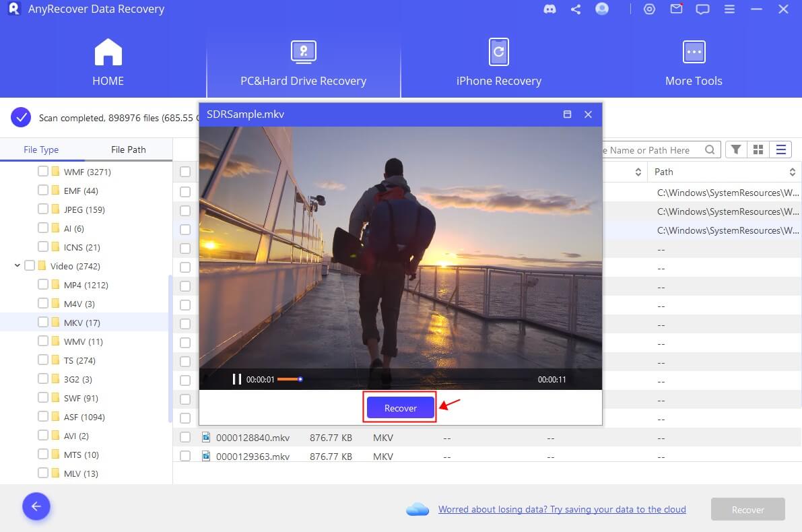Image resolution: width=802 pixels, height=532 pixels.
Task: Switch to grid view of scanned files
Action: (x=758, y=149)
